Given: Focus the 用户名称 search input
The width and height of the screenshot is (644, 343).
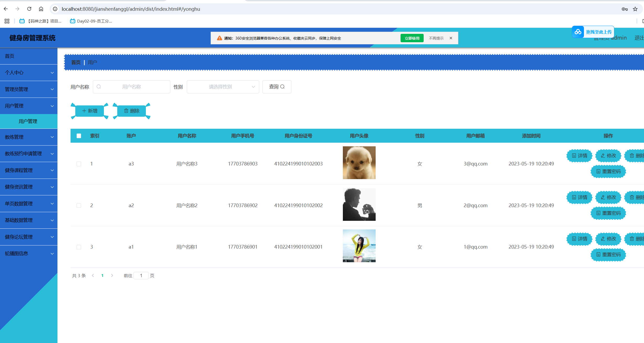Looking at the screenshot, I should click(131, 87).
